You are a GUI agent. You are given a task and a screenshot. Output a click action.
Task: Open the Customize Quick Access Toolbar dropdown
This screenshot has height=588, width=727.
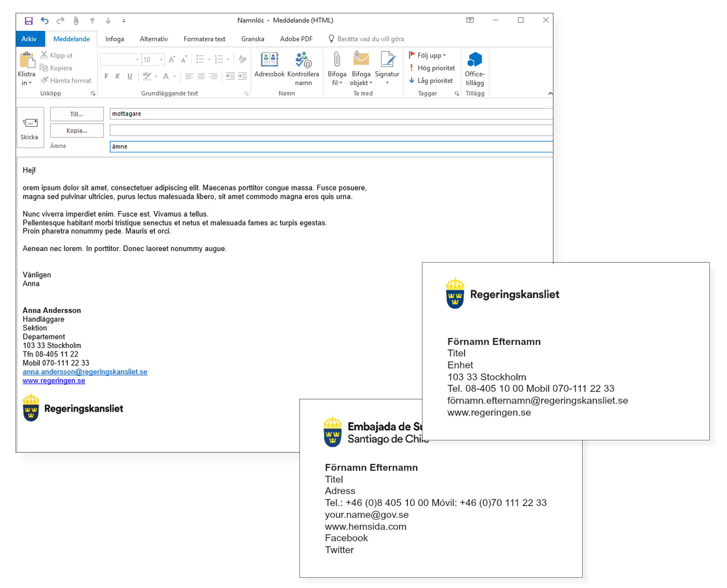coord(123,21)
